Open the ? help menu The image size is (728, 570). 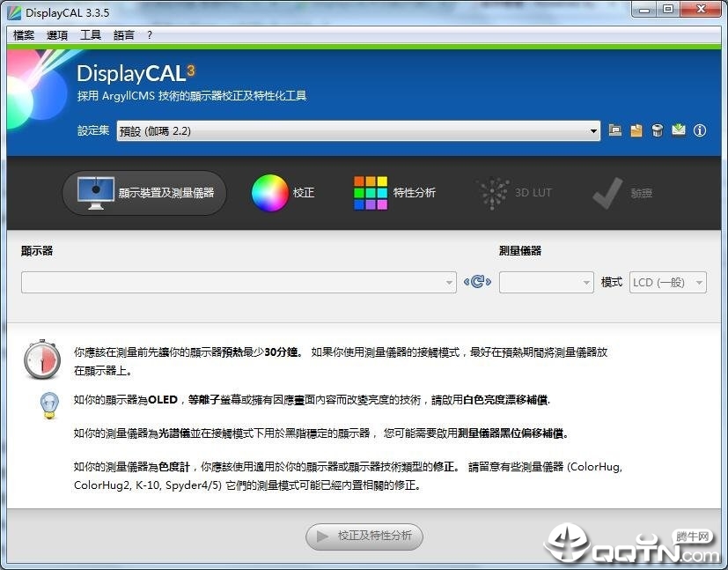150,35
